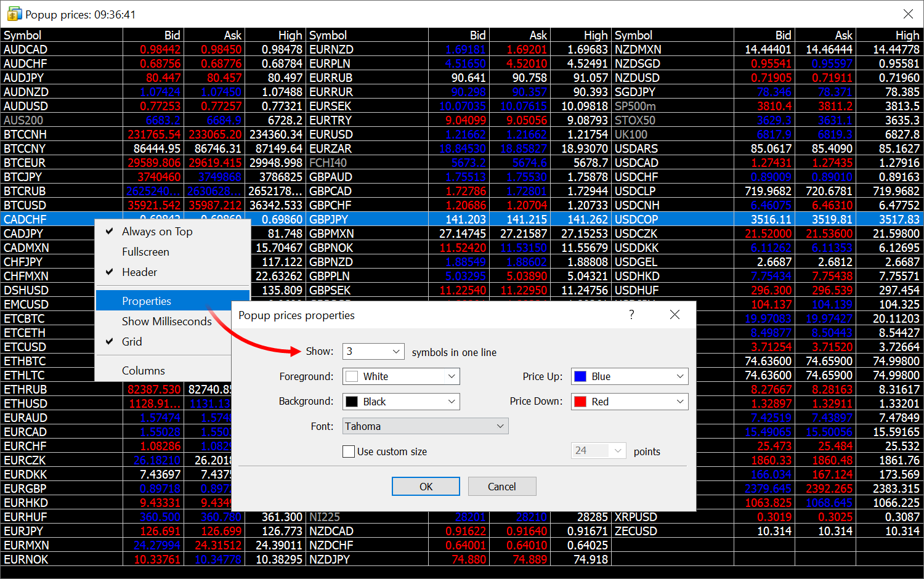Toggle the Header option off
The image size is (924, 579).
[x=139, y=272]
